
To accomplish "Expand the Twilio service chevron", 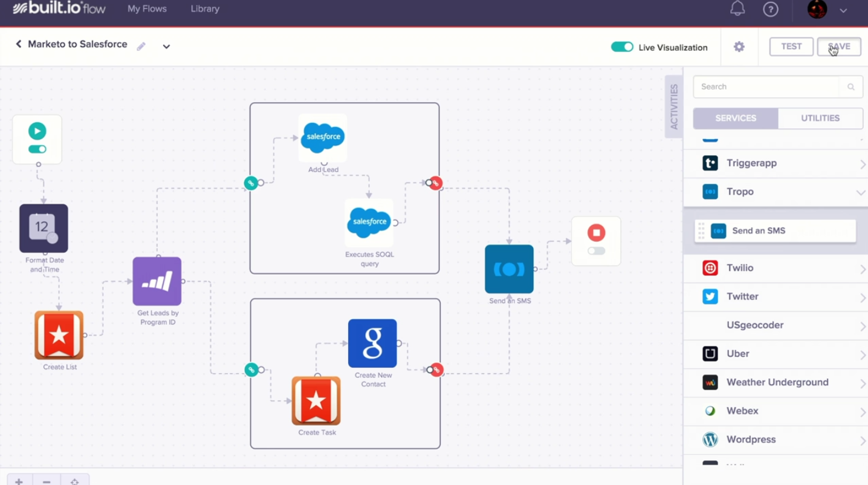I will tap(863, 269).
